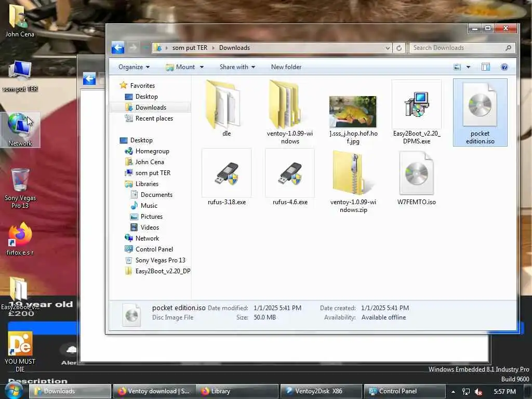Select Favorites in the navigation pane
This screenshot has width=532, height=399.
137,86
